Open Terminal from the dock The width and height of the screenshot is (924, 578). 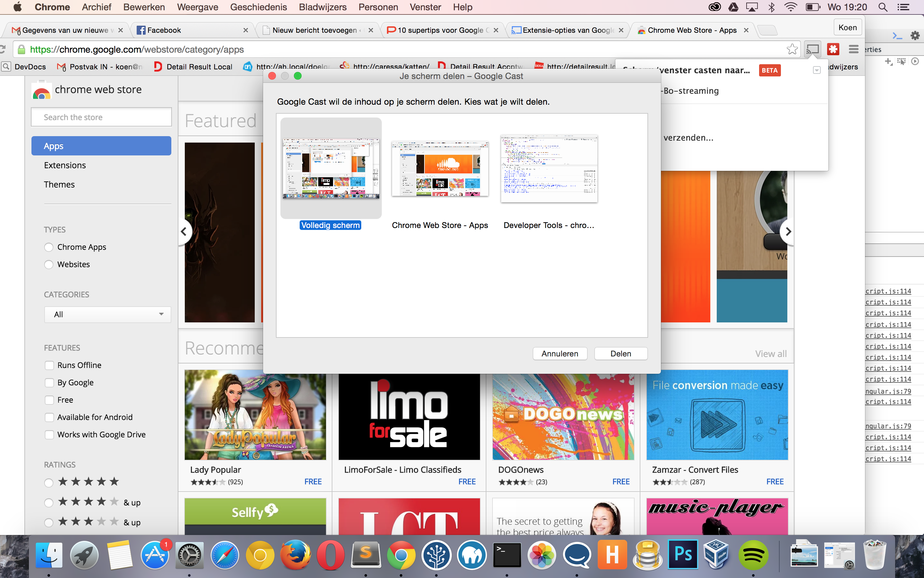coord(507,555)
